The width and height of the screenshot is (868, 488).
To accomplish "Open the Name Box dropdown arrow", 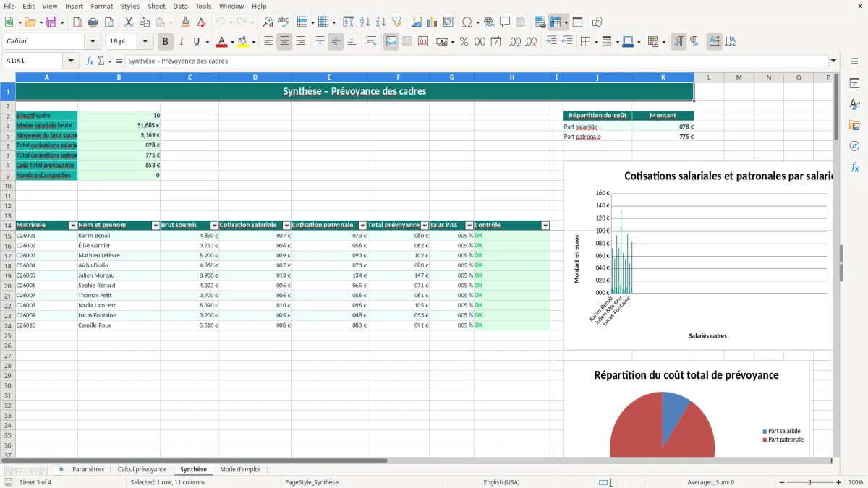I will [71, 61].
